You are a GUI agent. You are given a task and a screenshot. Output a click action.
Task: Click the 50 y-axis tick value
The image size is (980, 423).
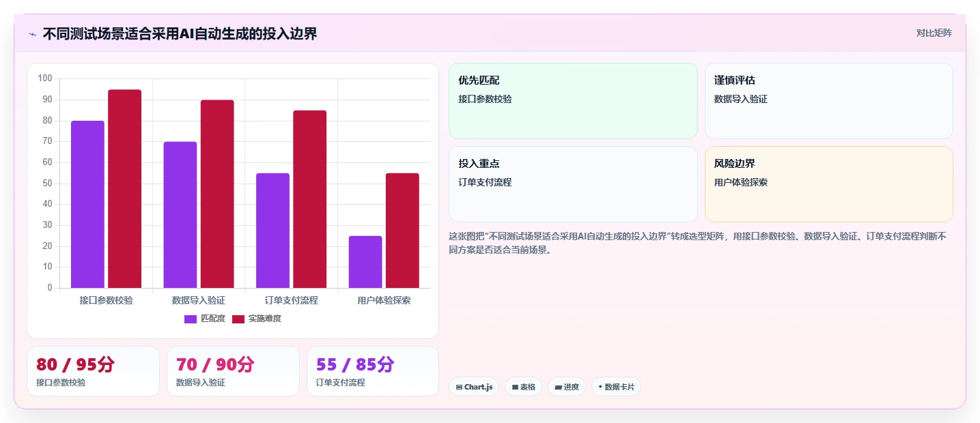point(47,184)
